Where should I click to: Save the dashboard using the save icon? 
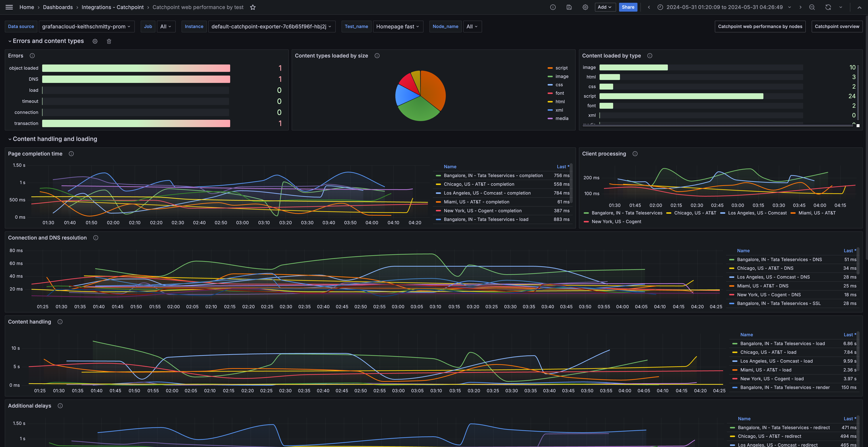point(569,7)
